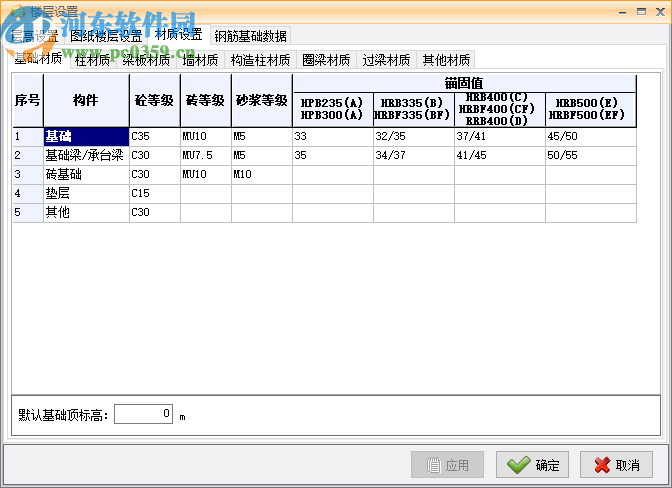Select the 基础梁/承台梁 cell
This screenshot has width=672, height=488.
tap(86, 156)
